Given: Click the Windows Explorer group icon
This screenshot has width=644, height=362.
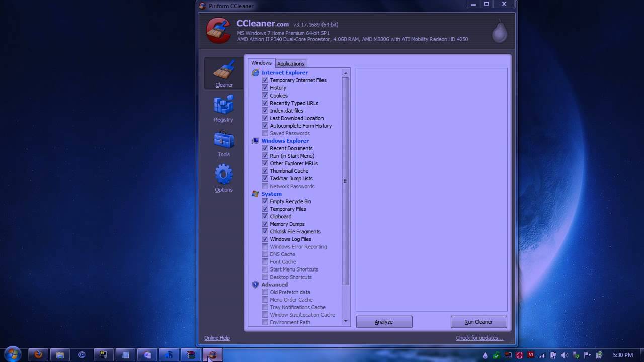Looking at the screenshot, I should (256, 141).
